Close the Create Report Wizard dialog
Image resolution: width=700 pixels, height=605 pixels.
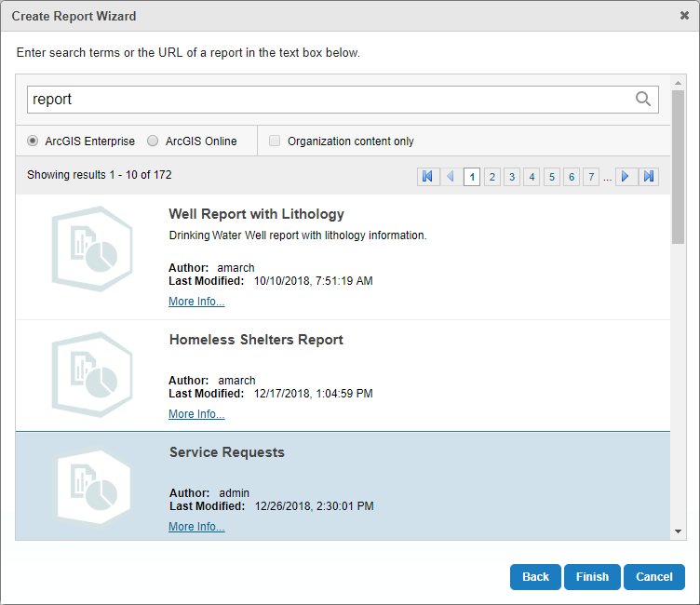684,15
